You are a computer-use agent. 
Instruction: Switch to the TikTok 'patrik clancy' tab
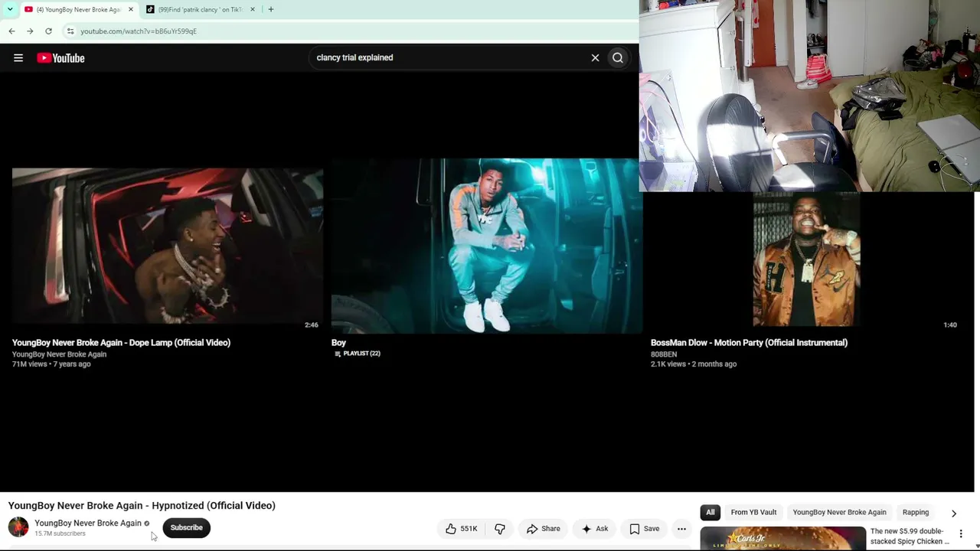click(201, 9)
